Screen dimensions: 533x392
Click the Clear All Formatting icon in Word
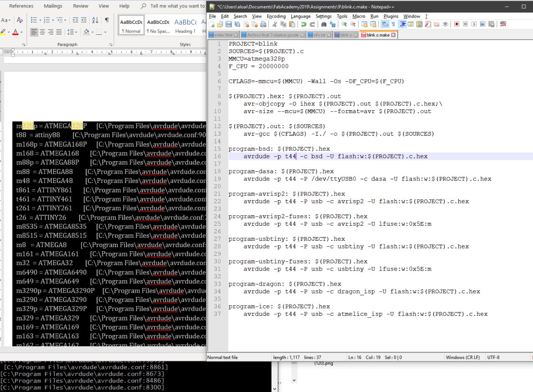[x=20, y=20]
